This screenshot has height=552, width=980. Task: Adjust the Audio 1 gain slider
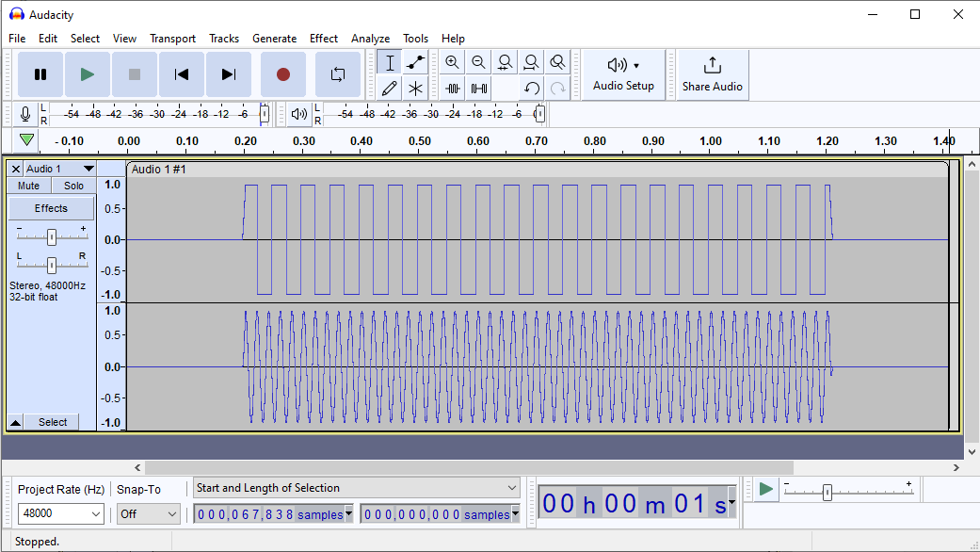[52, 236]
